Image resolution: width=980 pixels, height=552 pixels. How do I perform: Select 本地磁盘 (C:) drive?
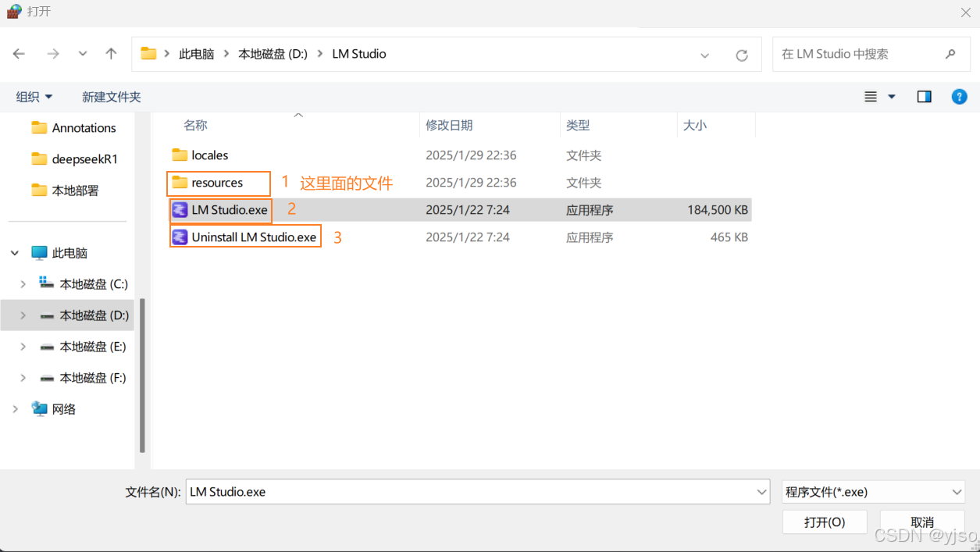click(x=84, y=284)
